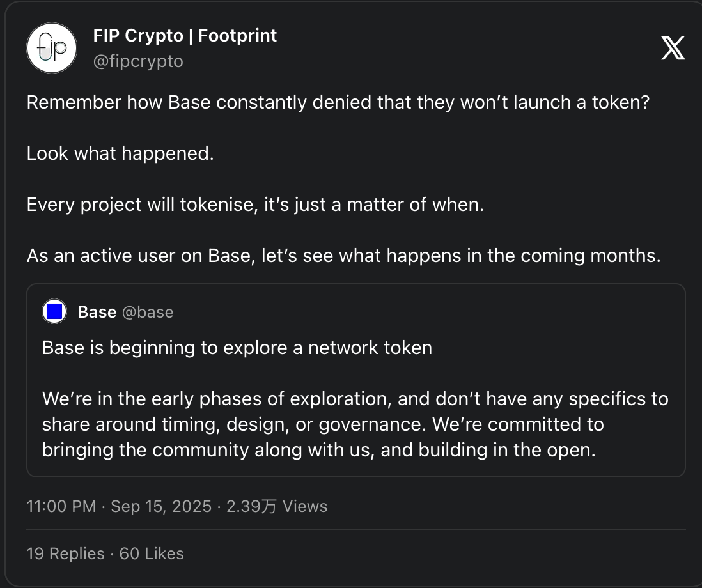Click the Sep 15, 2025 date
This screenshot has height=588, width=702.
click(x=160, y=507)
